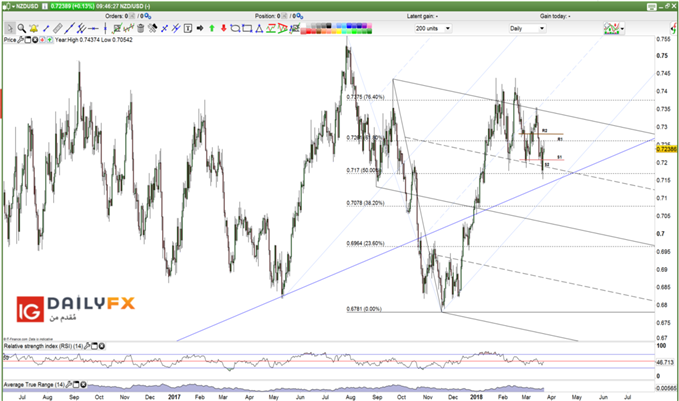The height and width of the screenshot is (401, 679).
Task: Click the 2018 date axis label
Action: point(476,397)
